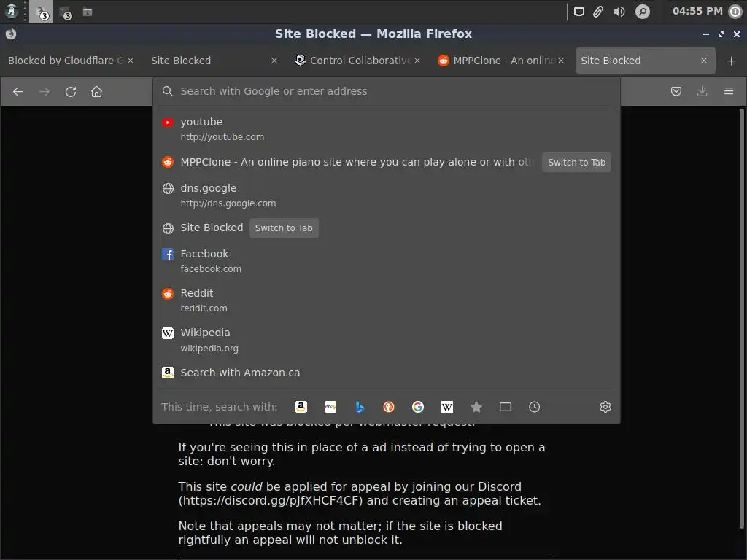Search history using the clock icon
The image size is (747, 560).
(x=535, y=407)
